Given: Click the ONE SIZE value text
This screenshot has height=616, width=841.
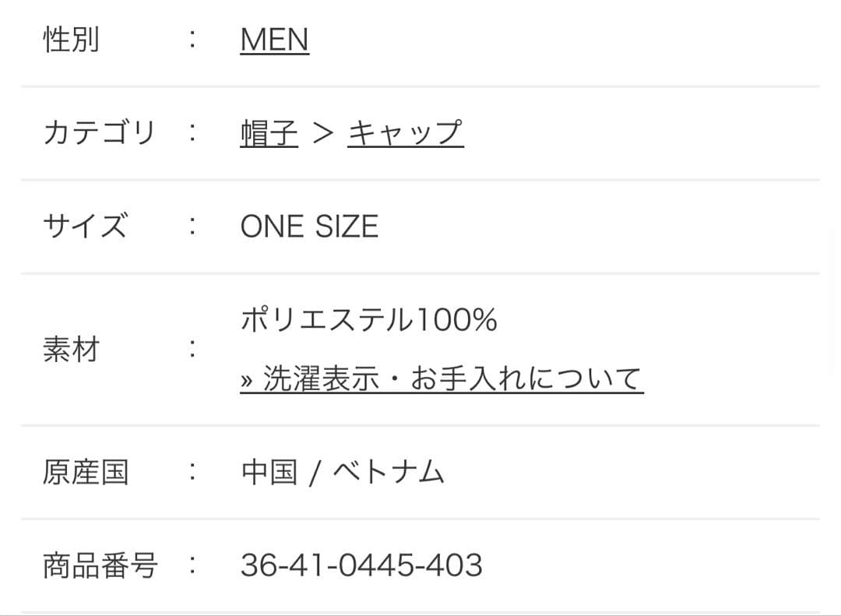Looking at the screenshot, I should 309,227.
